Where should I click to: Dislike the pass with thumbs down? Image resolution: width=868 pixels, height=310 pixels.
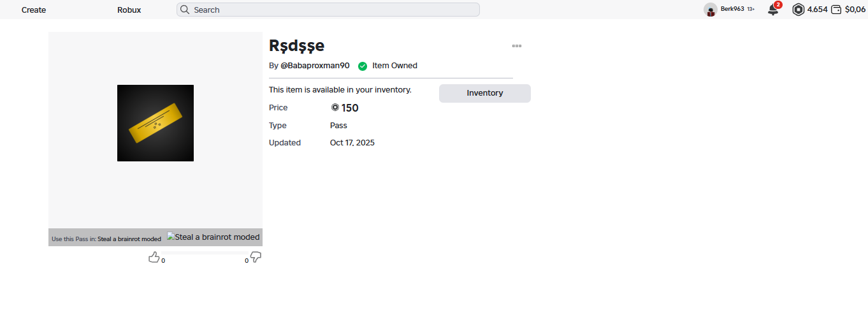pos(256,257)
